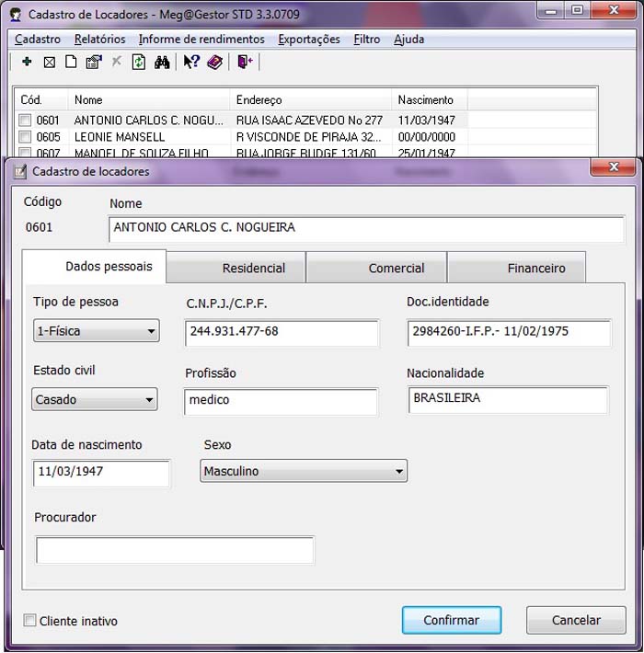Open the Relatórios menu
Screen dimensions: 644x653
coord(99,40)
